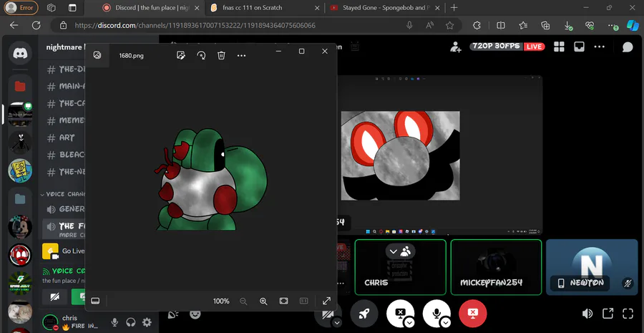Toggle Edge split screen view
The image size is (644, 333).
point(501,26)
